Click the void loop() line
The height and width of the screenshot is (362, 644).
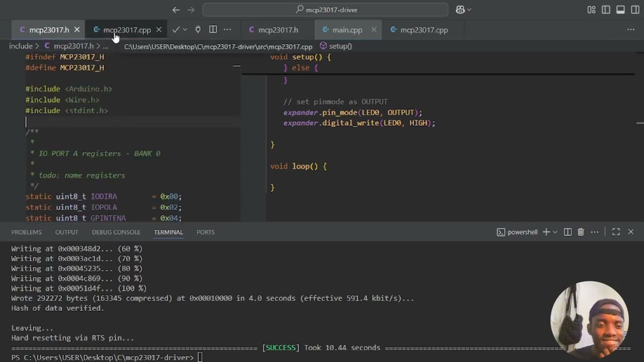[x=298, y=166]
